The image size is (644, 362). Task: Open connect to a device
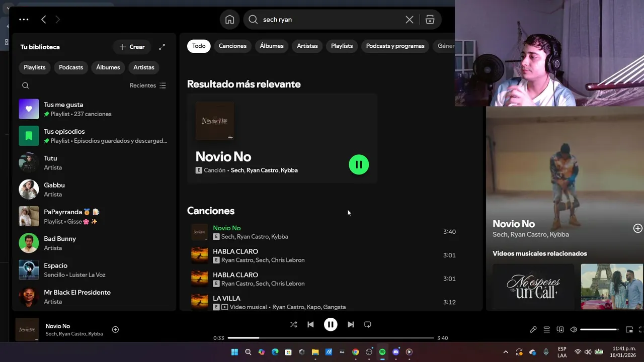[560, 330]
